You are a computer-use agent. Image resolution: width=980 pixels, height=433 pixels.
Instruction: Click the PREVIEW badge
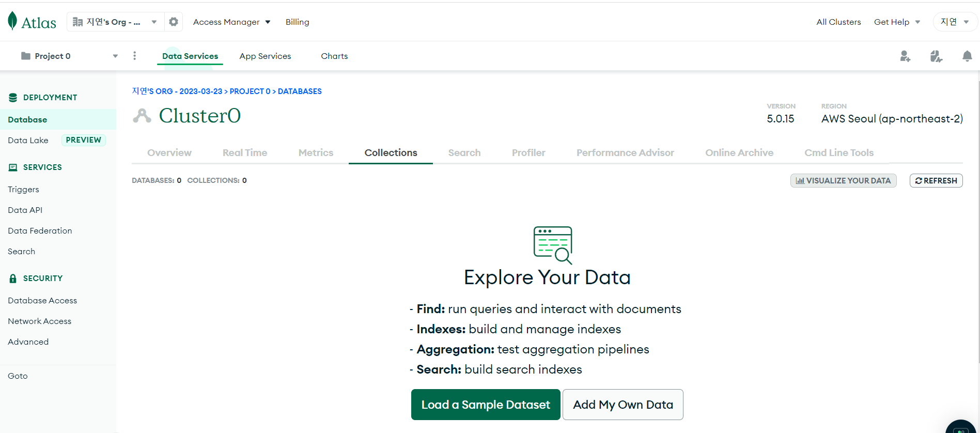pyautogui.click(x=84, y=140)
